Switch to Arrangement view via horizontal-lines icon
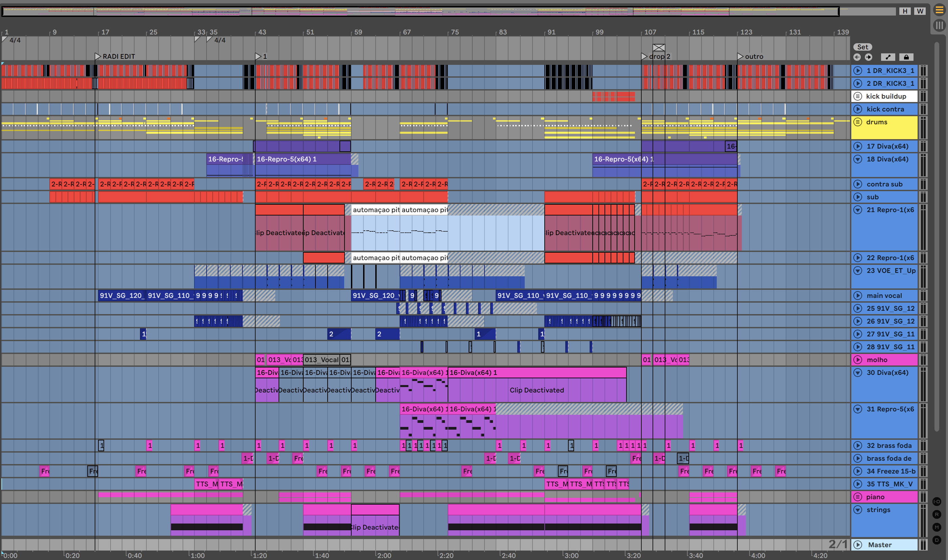948x560 pixels. click(x=939, y=10)
